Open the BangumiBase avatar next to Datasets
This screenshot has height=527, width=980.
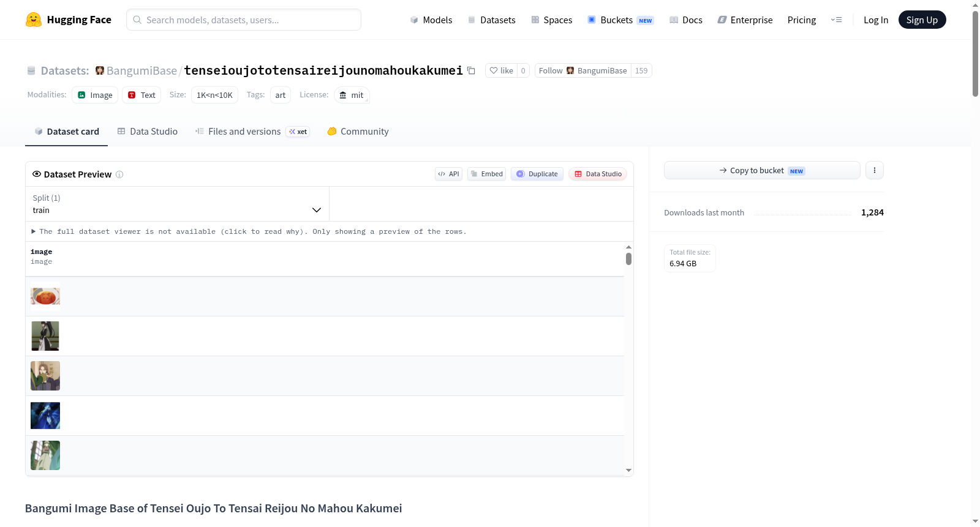coord(100,70)
